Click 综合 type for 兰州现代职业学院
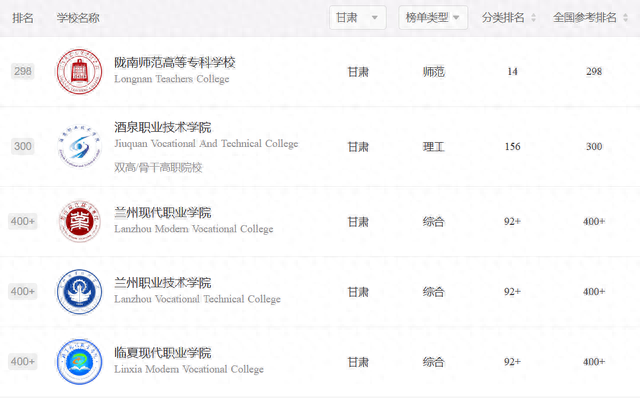Viewport: 640px width, 398px height. [433, 222]
